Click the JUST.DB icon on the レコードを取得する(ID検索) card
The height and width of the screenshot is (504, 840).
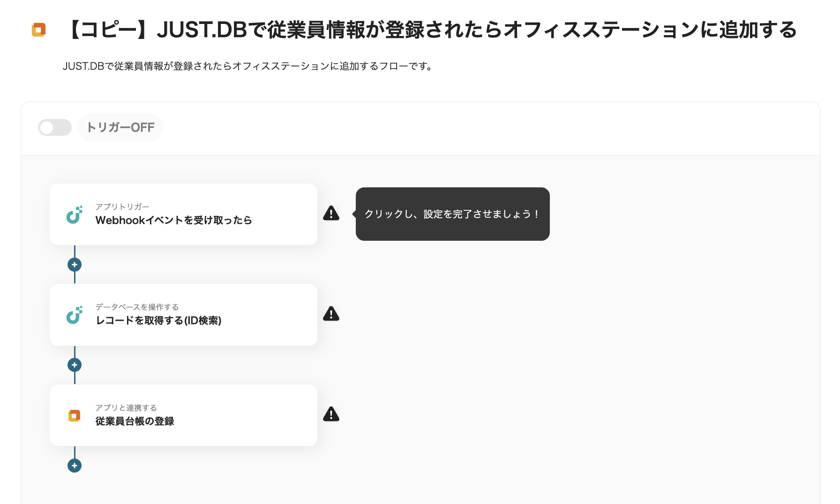pos(74,314)
